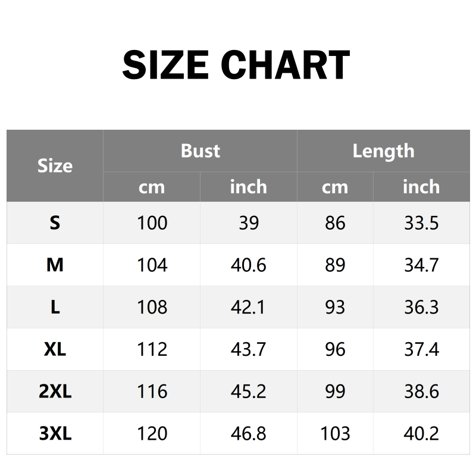Screen dimensions: 476x476
Task: Select the XL size row label
Action: click(x=55, y=349)
